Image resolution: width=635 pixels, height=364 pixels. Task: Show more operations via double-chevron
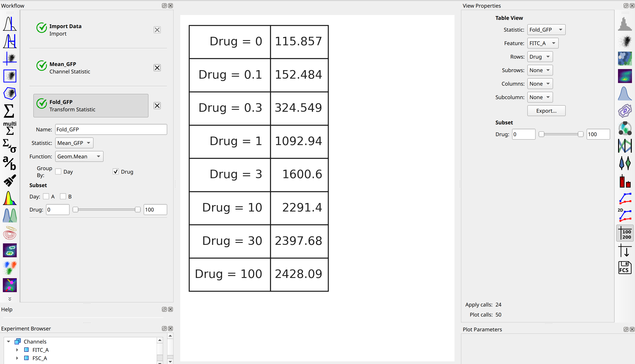(x=10, y=299)
